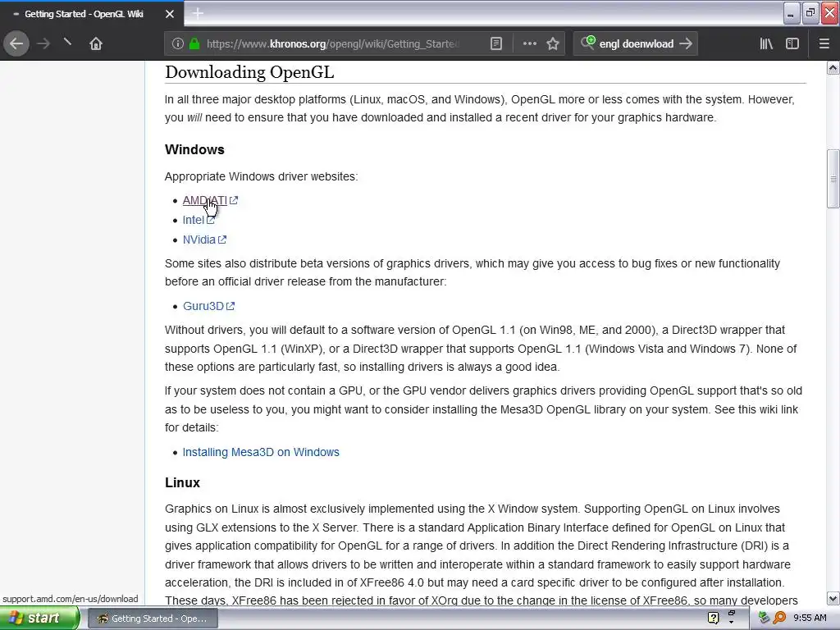Screen dimensions: 840x630
Task: Open the AMD/ATI driver link
Action: pyautogui.click(x=204, y=200)
